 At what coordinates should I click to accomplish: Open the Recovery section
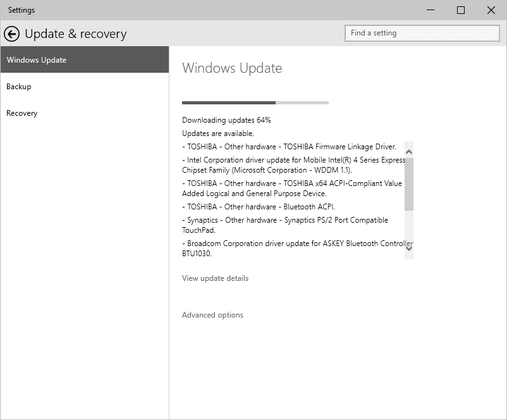[x=21, y=113]
